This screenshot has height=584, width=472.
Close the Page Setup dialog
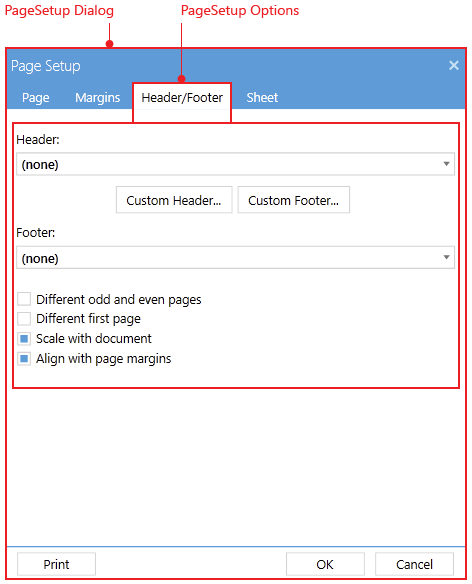[x=453, y=66]
